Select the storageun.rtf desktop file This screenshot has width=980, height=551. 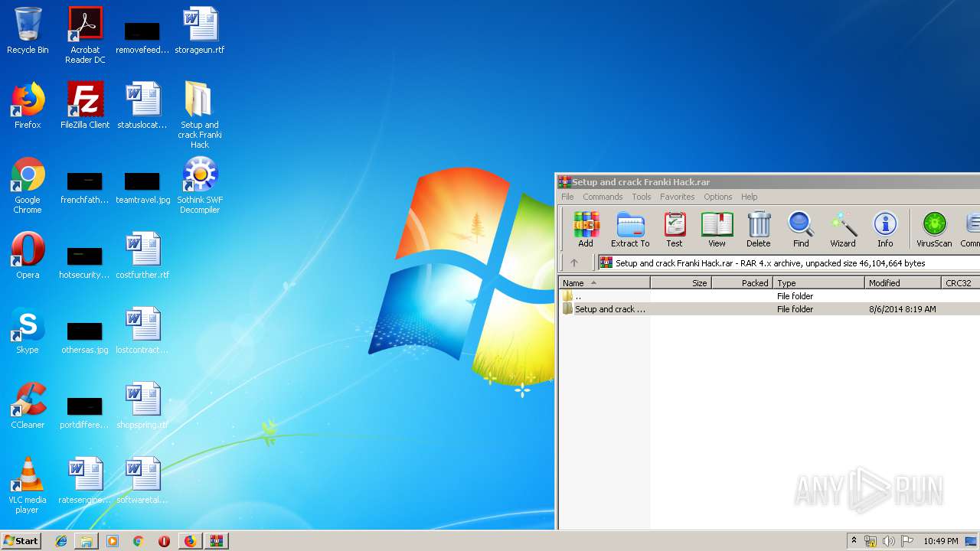click(200, 31)
